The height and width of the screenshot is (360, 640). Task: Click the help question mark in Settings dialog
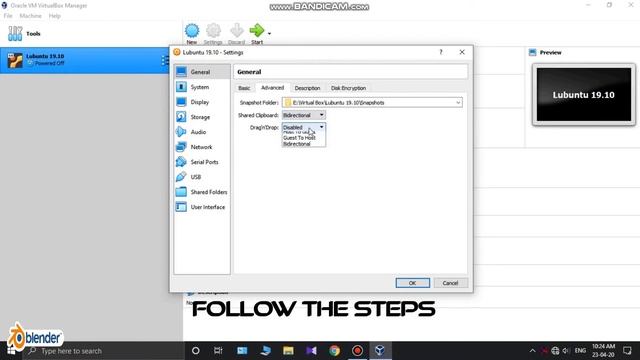[441, 52]
